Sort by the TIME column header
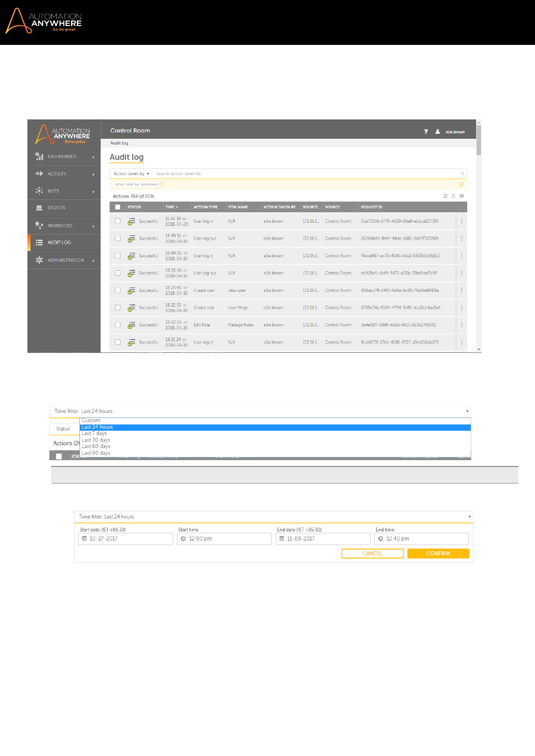The image size is (535, 756). point(172,207)
